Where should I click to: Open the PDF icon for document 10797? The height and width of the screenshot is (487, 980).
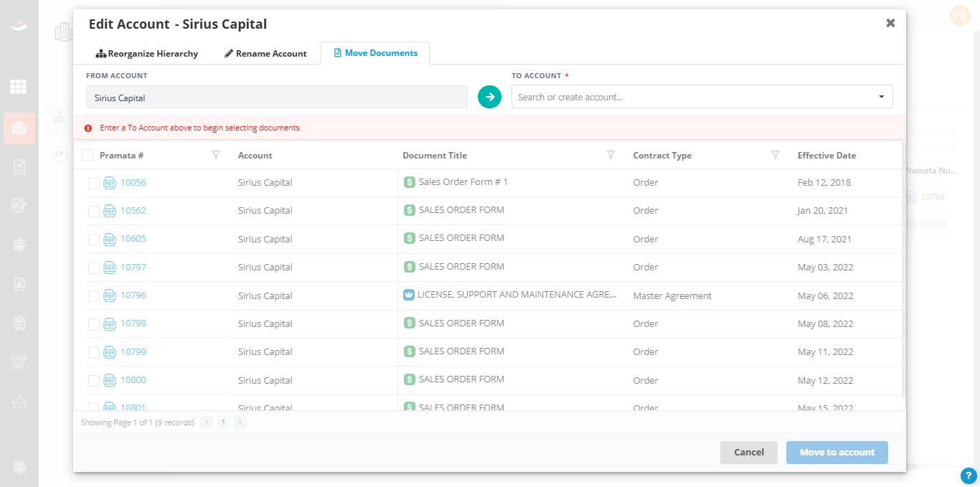pyautogui.click(x=110, y=268)
